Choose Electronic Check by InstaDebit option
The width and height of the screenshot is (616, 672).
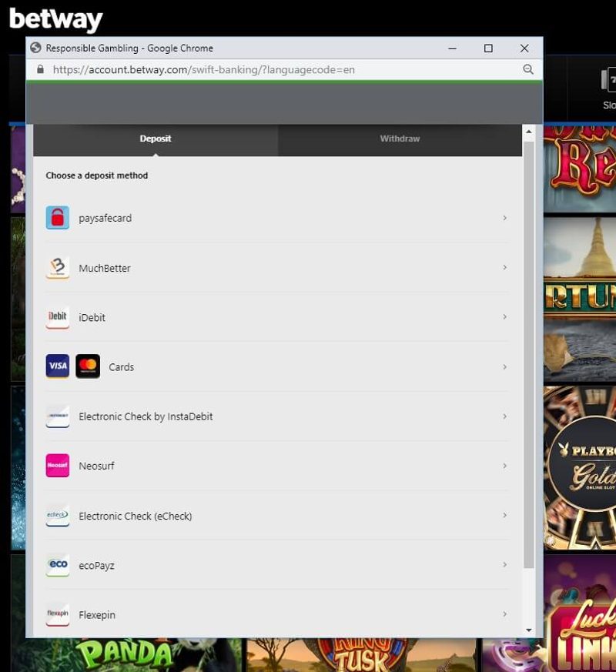point(146,416)
